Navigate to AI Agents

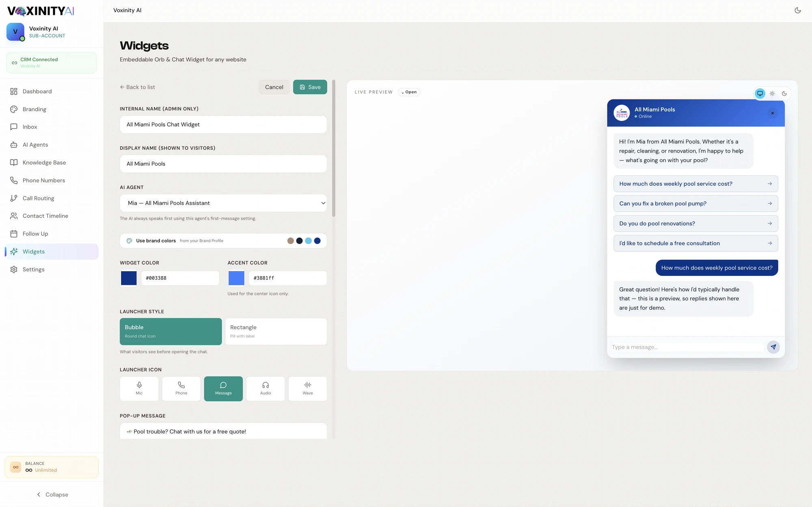click(x=52, y=145)
